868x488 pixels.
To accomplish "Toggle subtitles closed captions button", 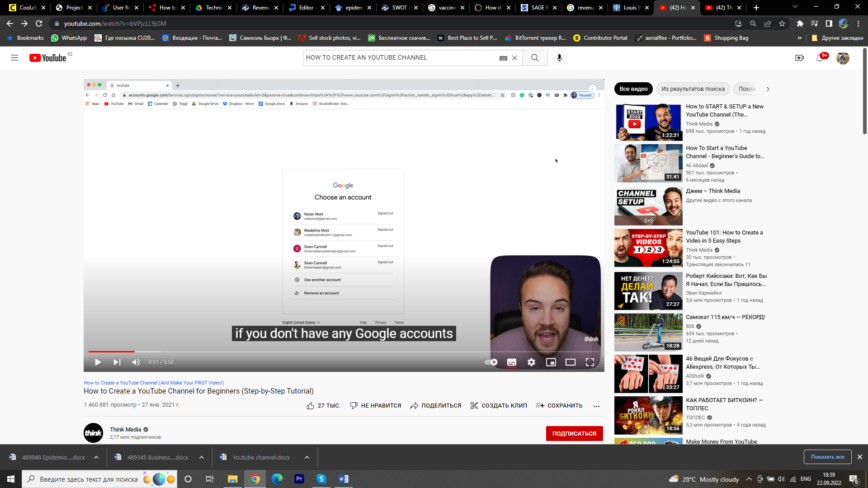I will pyautogui.click(x=512, y=362).
